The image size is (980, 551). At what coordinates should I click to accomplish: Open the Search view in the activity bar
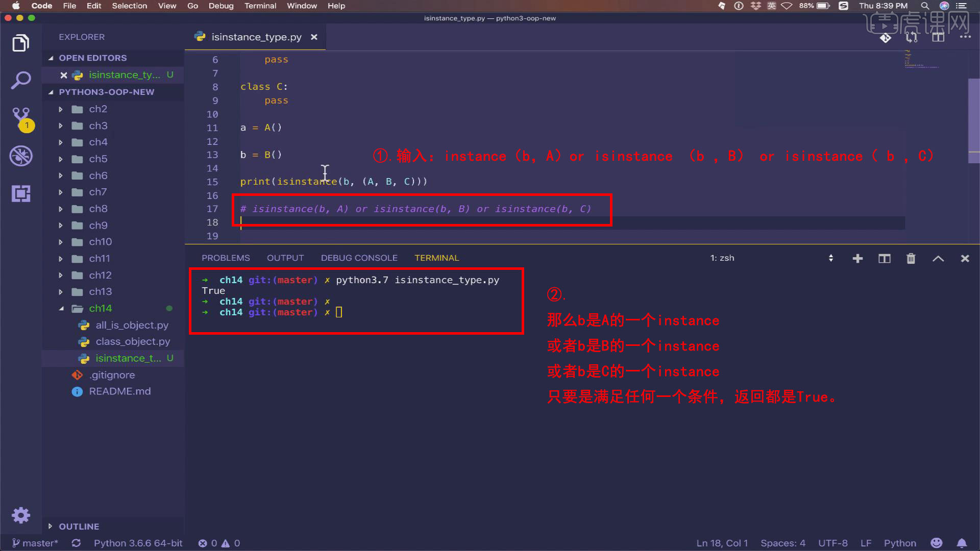20,80
